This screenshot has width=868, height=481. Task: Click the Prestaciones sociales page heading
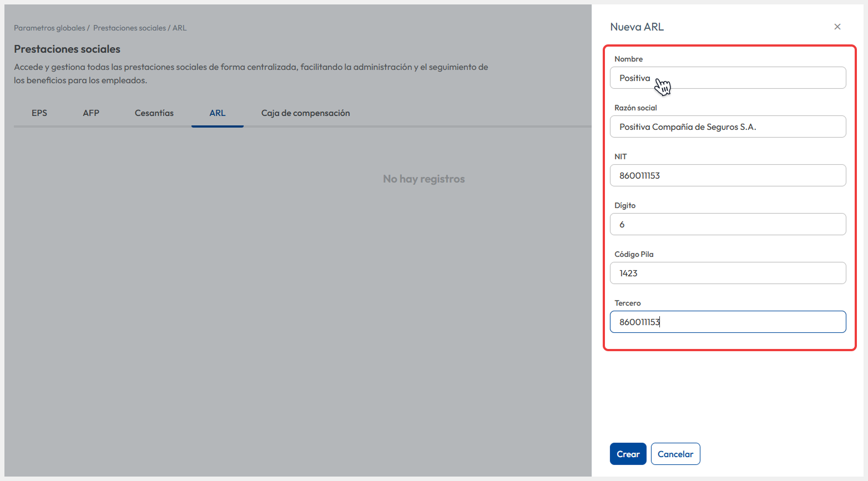67,49
